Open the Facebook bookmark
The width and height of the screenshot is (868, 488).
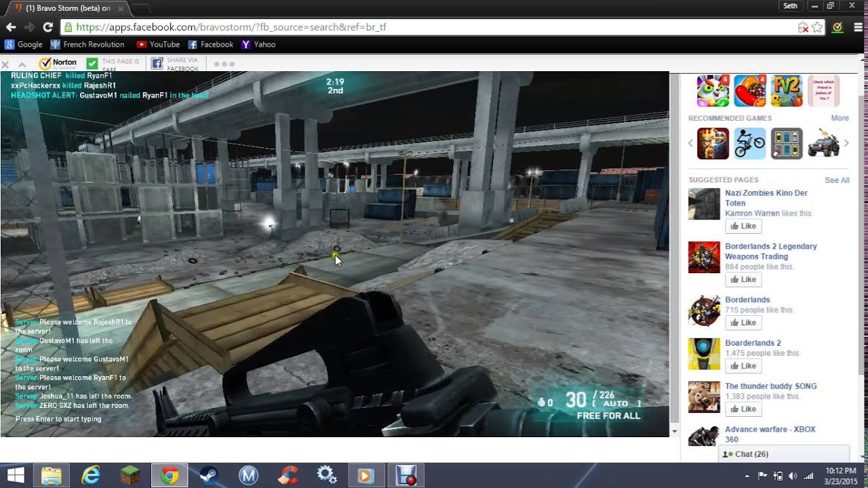(x=210, y=44)
